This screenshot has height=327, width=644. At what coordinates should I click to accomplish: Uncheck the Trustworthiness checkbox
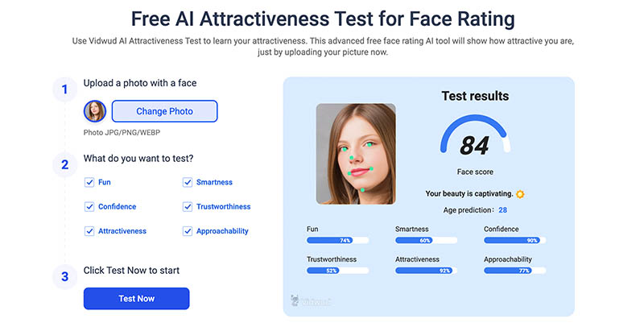188,207
